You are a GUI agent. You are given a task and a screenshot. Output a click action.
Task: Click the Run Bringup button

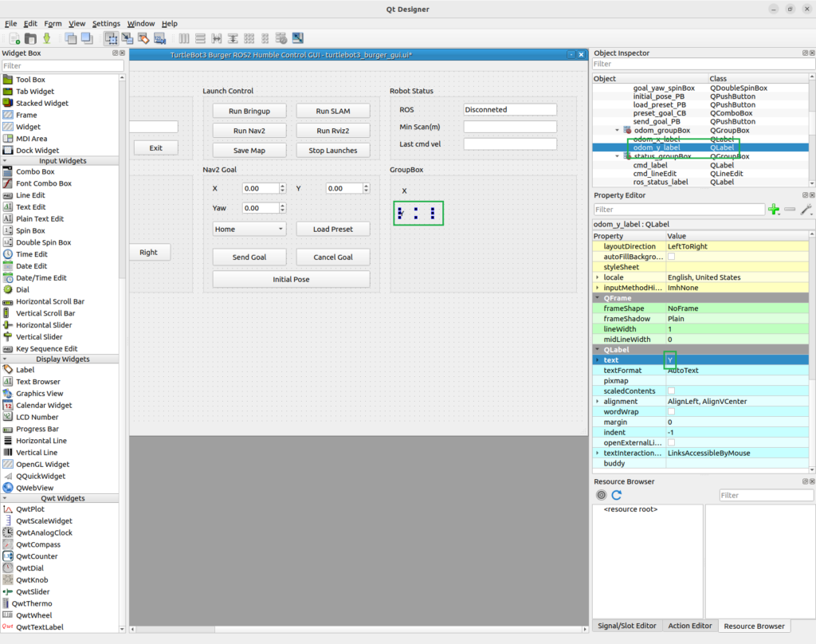(249, 111)
